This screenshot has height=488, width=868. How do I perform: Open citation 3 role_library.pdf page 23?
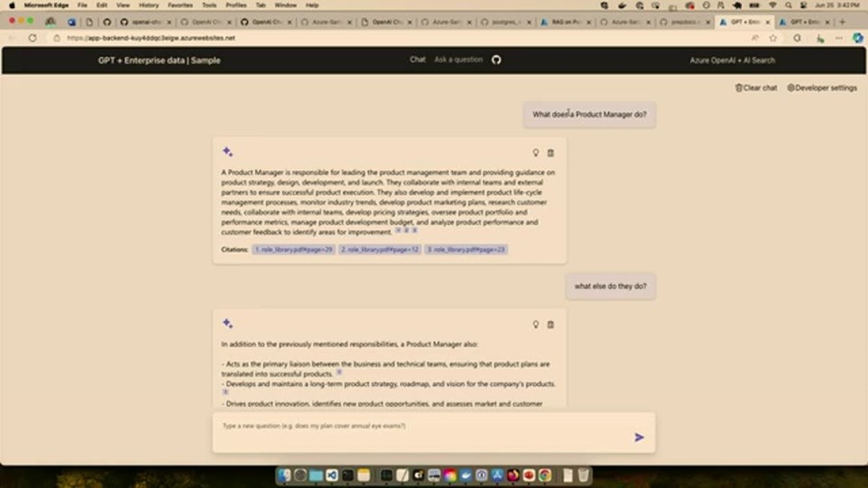coord(466,249)
